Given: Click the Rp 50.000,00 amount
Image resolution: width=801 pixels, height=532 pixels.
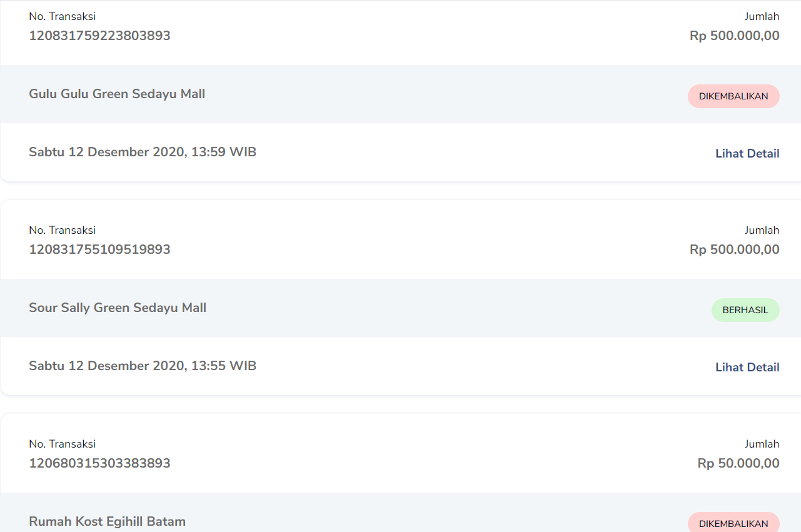Looking at the screenshot, I should click(x=738, y=463).
